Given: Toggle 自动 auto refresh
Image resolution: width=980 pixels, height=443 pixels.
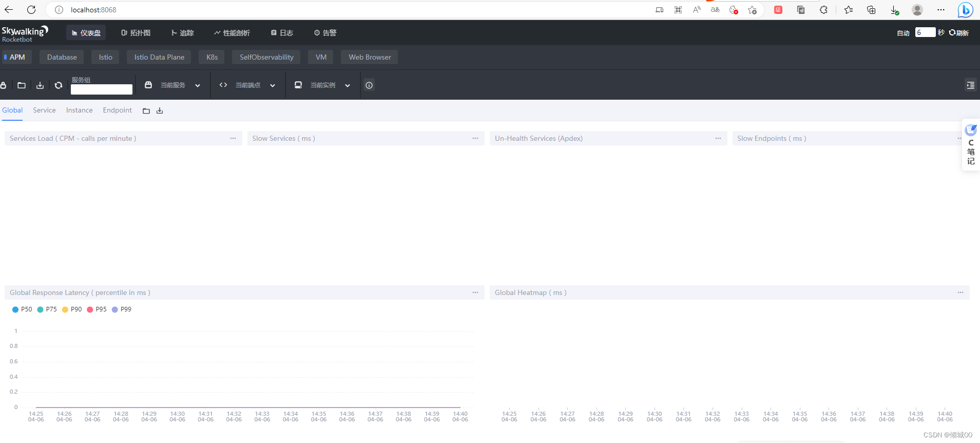Looking at the screenshot, I should [x=903, y=33].
